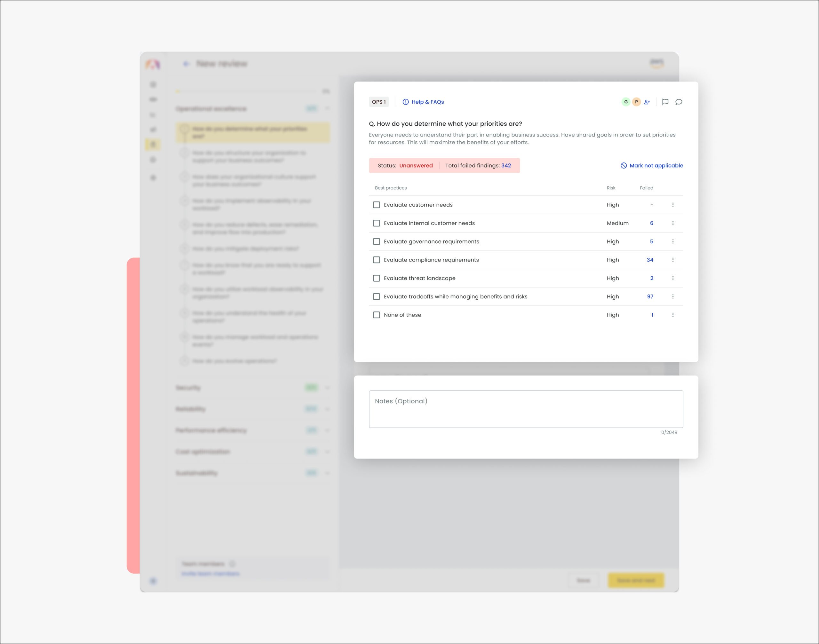Image resolution: width=819 pixels, height=644 pixels.
Task: Open the kebab menu for Evaluate tradeoffs row
Action: pos(672,296)
